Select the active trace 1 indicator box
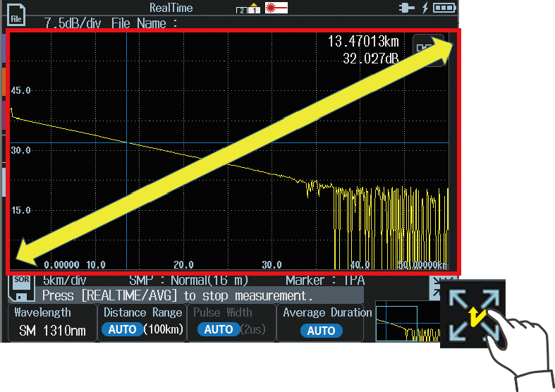This screenshot has height=392, width=555. (x=254, y=9)
